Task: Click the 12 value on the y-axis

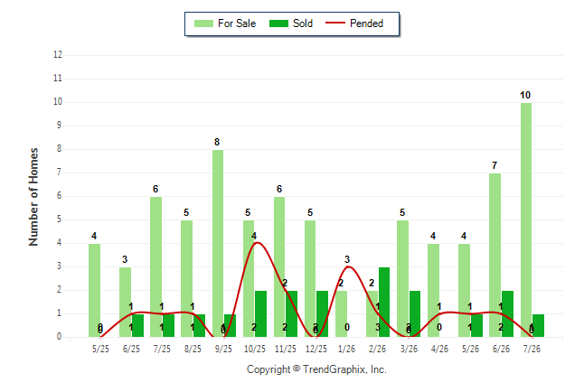Action: tap(57, 55)
